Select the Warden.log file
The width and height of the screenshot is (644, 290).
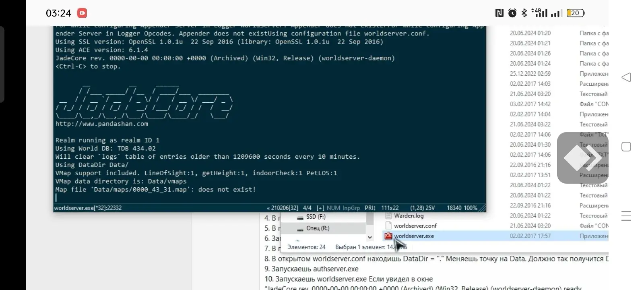point(409,215)
